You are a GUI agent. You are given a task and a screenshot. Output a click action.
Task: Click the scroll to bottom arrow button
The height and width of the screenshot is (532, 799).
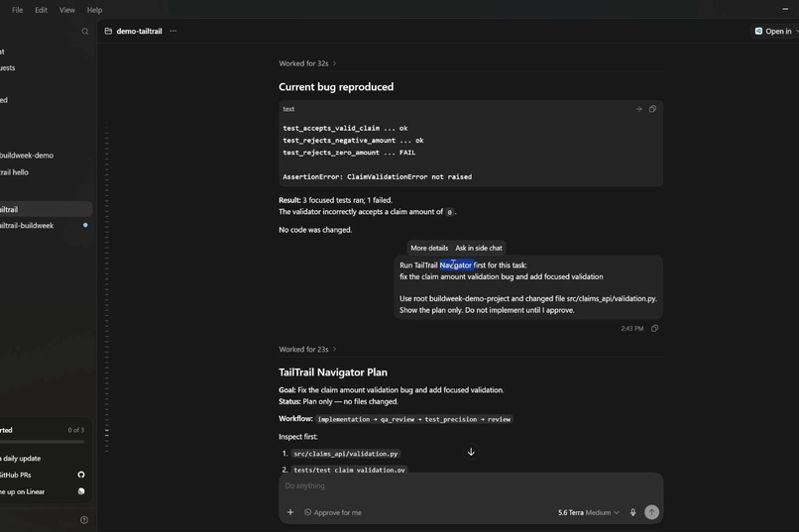pyautogui.click(x=471, y=452)
